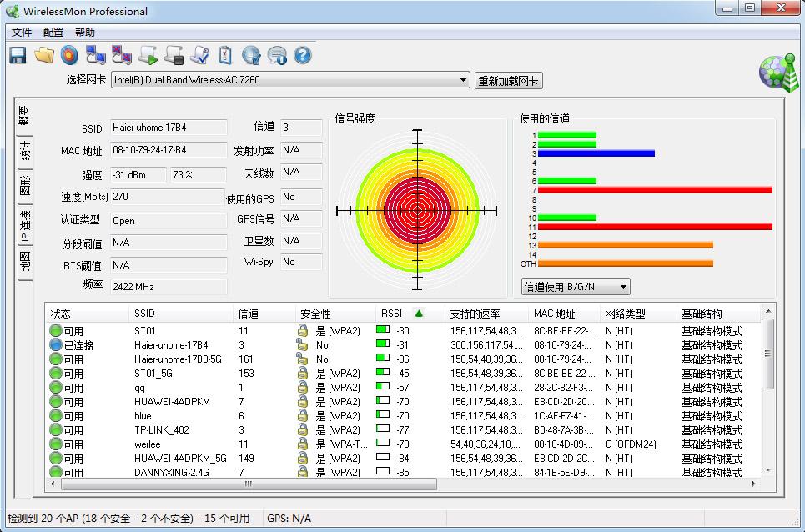Click the clipboard toolbar icon
The height and width of the screenshot is (532, 805).
click(x=225, y=55)
